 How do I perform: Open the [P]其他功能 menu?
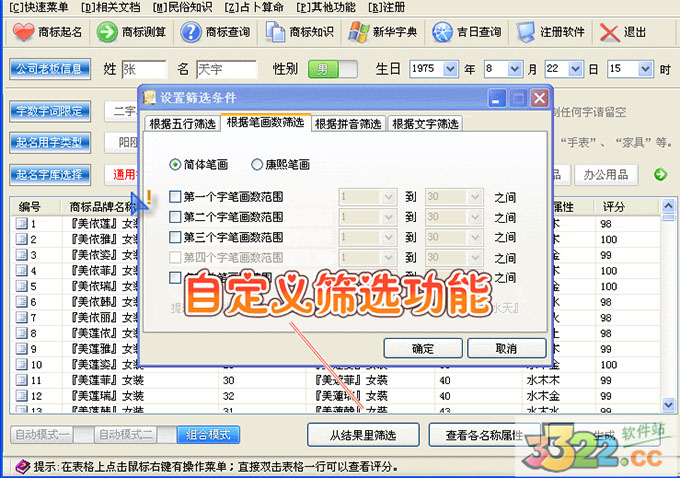coord(326,7)
